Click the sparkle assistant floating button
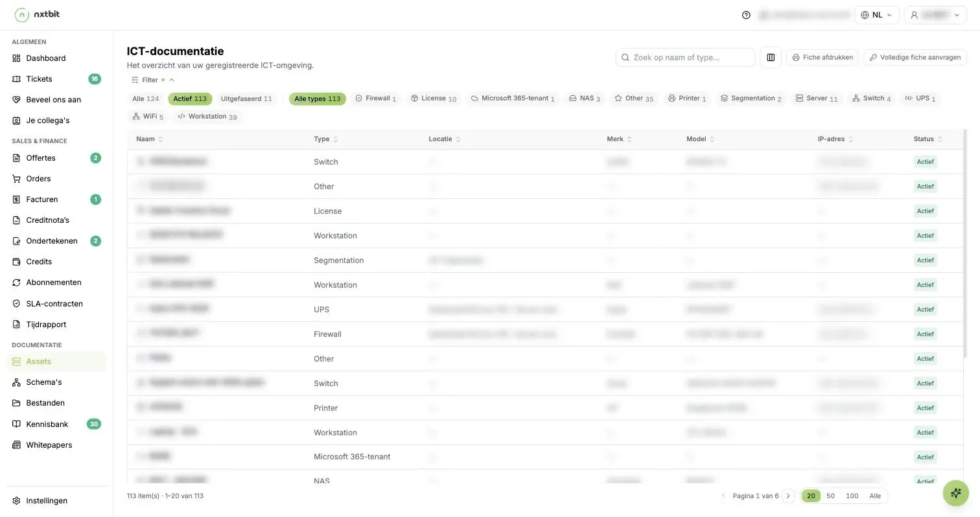The image size is (980, 517). 955,493
